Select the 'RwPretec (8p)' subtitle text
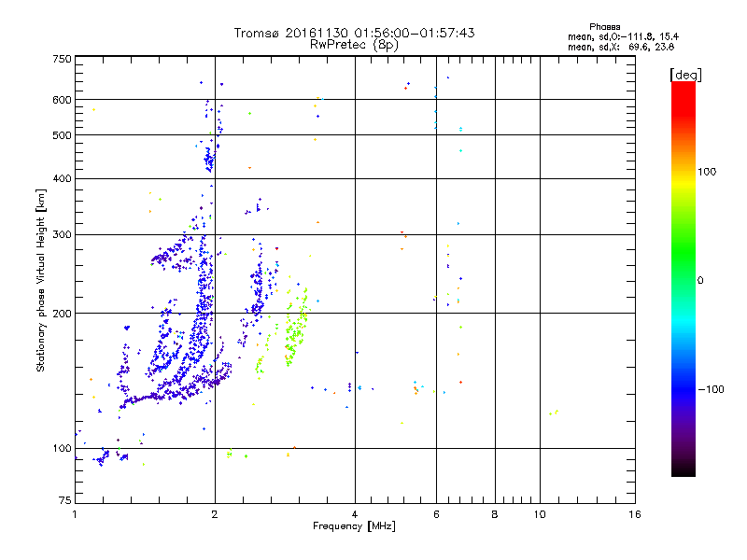The image size is (747, 560). tap(354, 45)
